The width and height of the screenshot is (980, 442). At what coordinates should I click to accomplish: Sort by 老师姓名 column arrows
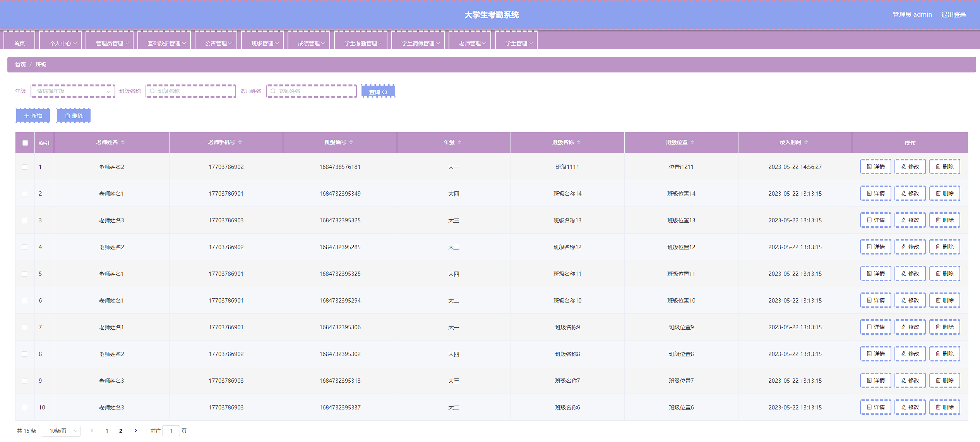123,143
